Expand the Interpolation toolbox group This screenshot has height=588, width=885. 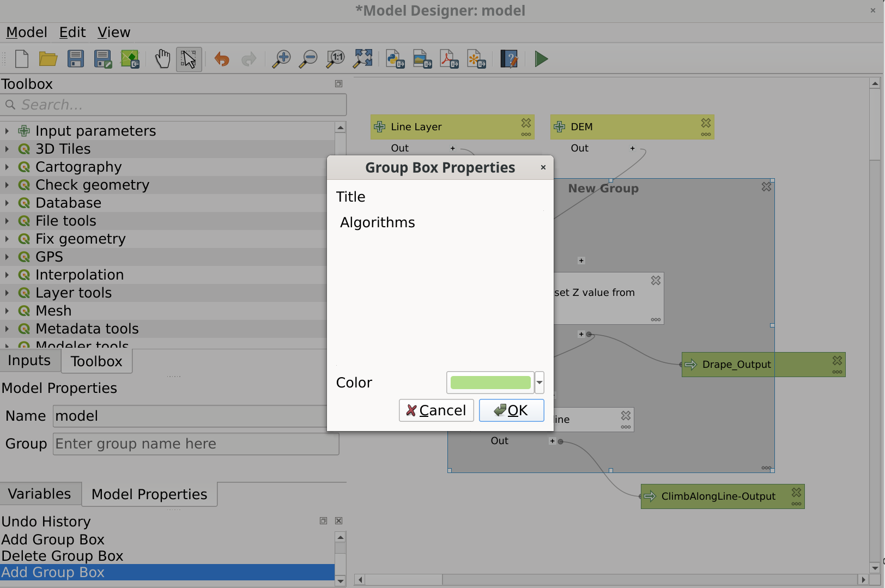click(7, 275)
